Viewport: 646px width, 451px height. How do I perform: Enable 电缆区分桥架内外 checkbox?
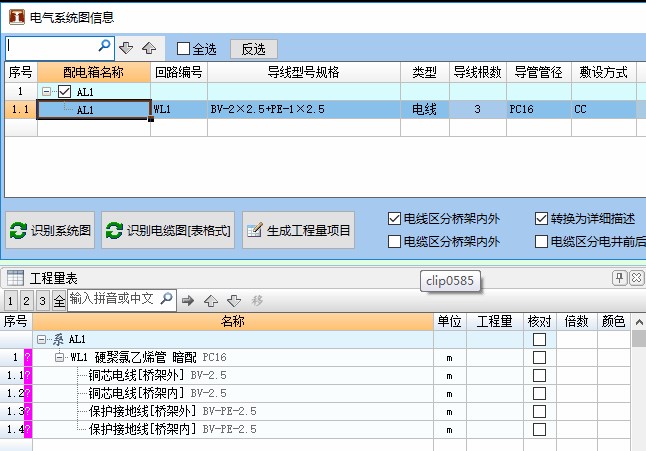point(395,241)
